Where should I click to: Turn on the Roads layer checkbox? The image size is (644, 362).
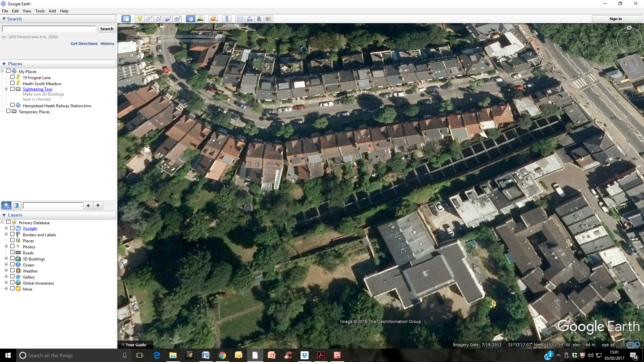coord(12,252)
